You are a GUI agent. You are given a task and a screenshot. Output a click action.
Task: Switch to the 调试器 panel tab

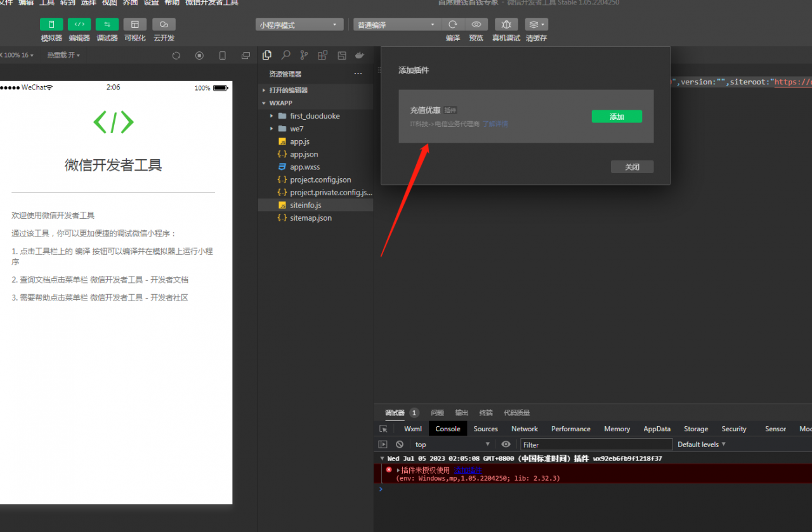coord(394,413)
